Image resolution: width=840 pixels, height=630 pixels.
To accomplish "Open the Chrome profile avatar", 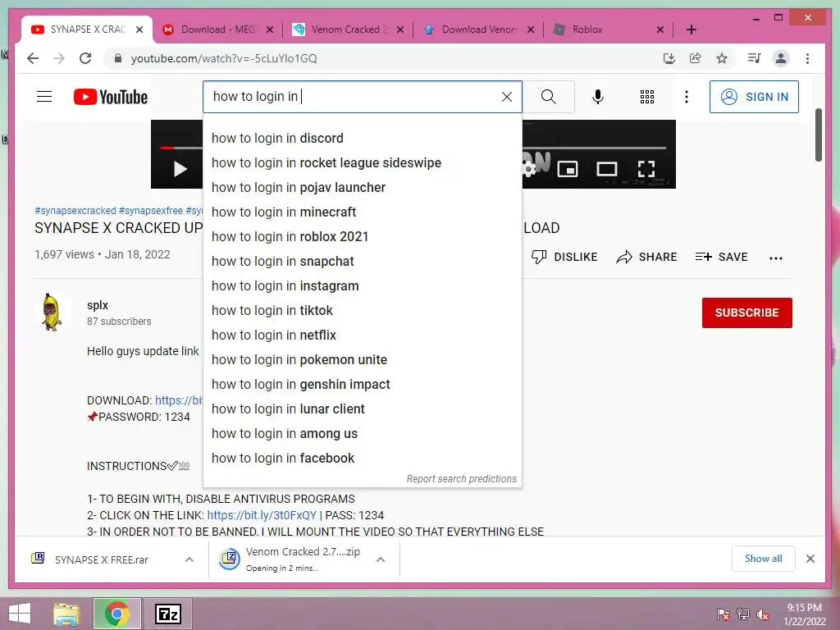I will pyautogui.click(x=781, y=58).
